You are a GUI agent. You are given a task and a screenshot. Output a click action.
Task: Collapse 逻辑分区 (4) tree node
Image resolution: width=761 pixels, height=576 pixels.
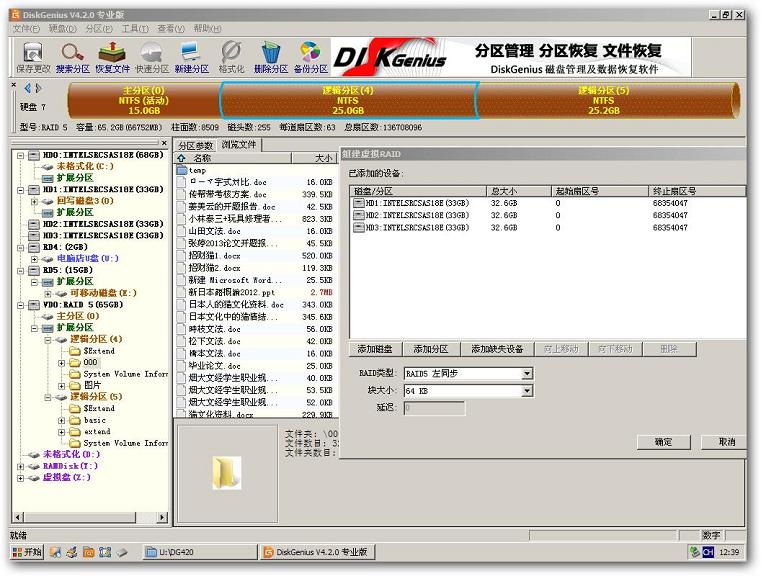pyautogui.click(x=48, y=340)
